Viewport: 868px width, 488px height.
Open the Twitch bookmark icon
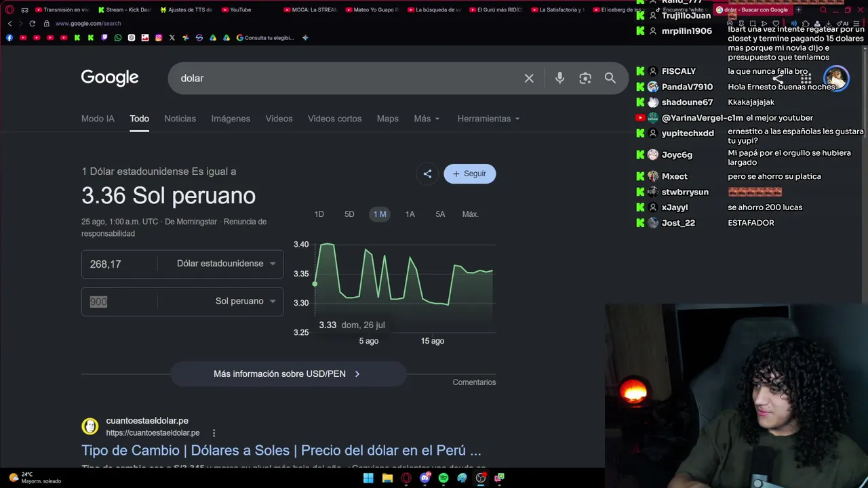click(104, 38)
